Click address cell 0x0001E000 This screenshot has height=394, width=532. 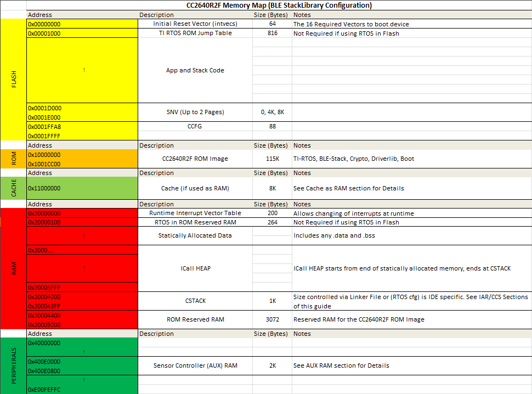point(82,117)
